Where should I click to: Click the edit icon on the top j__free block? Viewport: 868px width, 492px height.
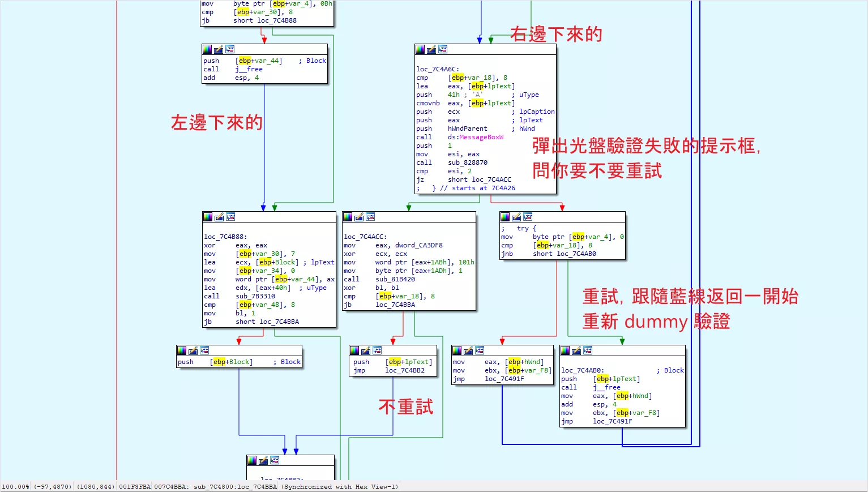(219, 49)
